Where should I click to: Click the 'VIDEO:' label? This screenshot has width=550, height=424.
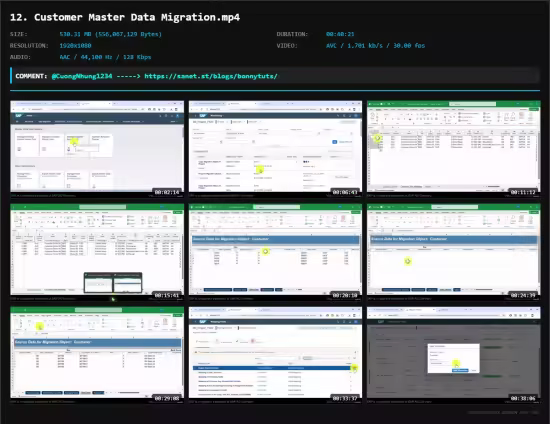tap(287, 46)
